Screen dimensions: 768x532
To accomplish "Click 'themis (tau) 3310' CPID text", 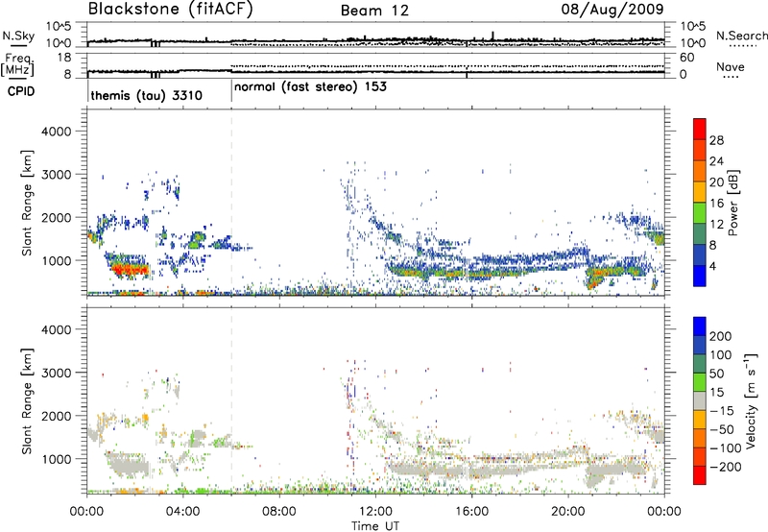I will click(147, 95).
